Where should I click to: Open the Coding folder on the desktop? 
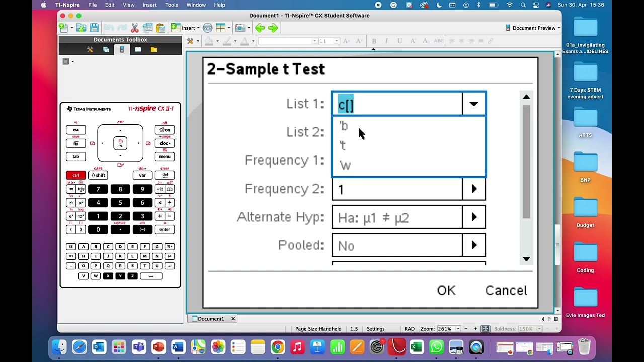585,255
